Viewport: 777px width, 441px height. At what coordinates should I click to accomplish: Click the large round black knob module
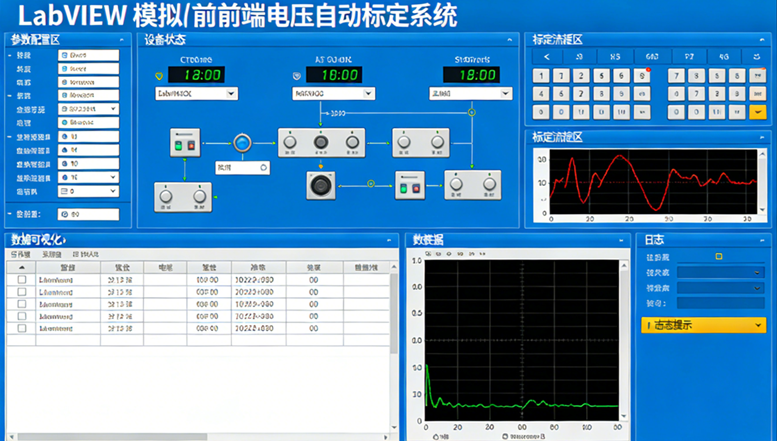click(x=321, y=185)
